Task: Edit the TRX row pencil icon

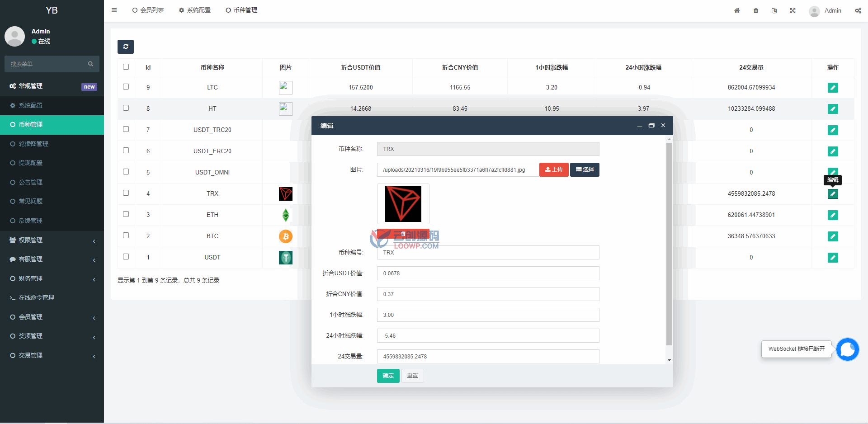Action: click(x=833, y=194)
